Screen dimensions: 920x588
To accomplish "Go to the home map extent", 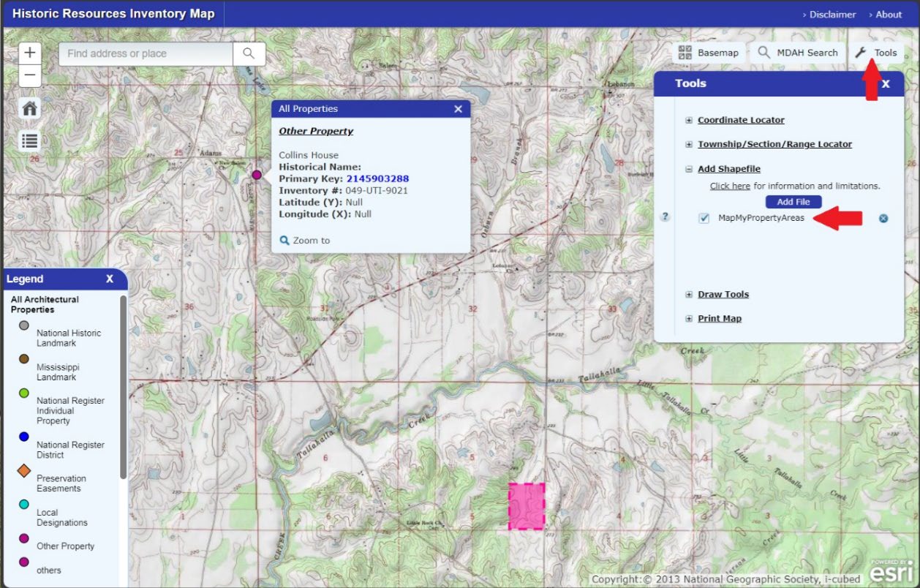I will click(29, 109).
